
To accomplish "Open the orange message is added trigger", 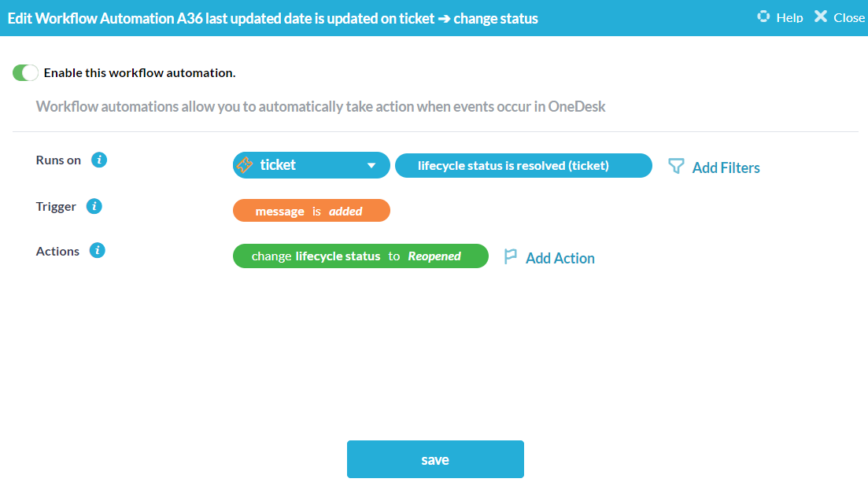I will coord(312,211).
